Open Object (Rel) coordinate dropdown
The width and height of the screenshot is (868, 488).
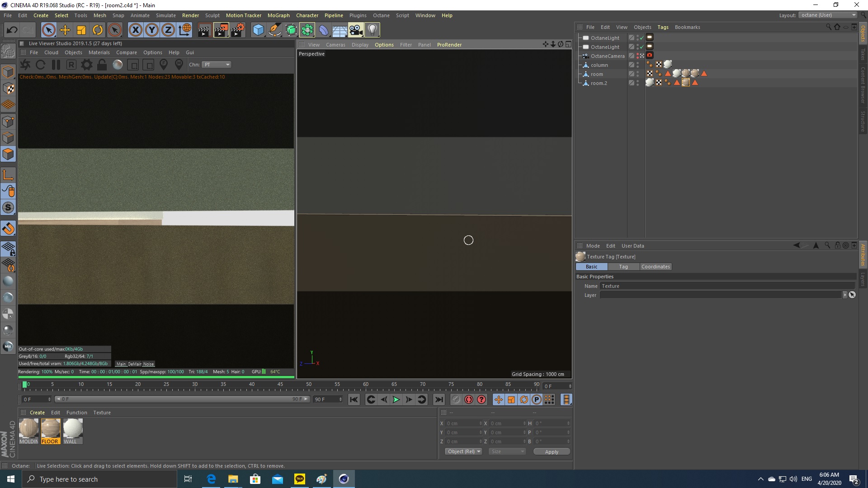[x=463, y=451]
